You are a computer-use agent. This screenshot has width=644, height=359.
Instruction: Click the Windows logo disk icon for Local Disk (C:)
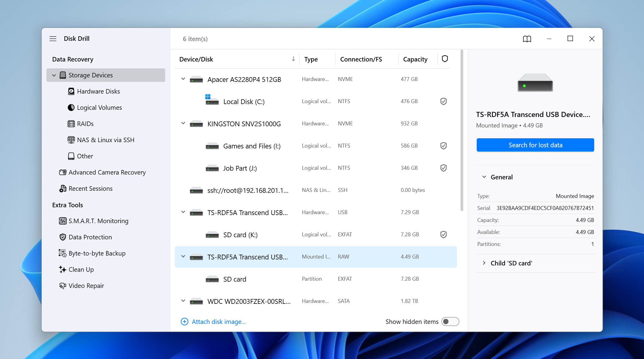point(212,100)
